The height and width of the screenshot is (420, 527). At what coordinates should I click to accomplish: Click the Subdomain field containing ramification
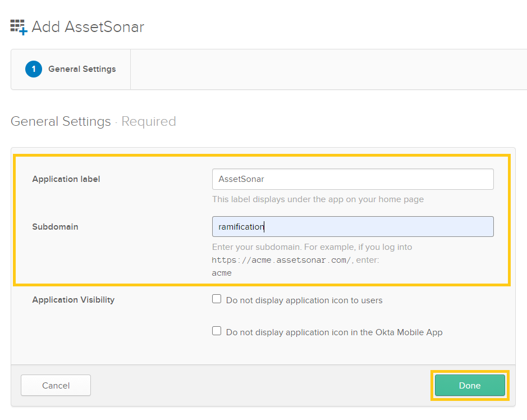point(352,227)
